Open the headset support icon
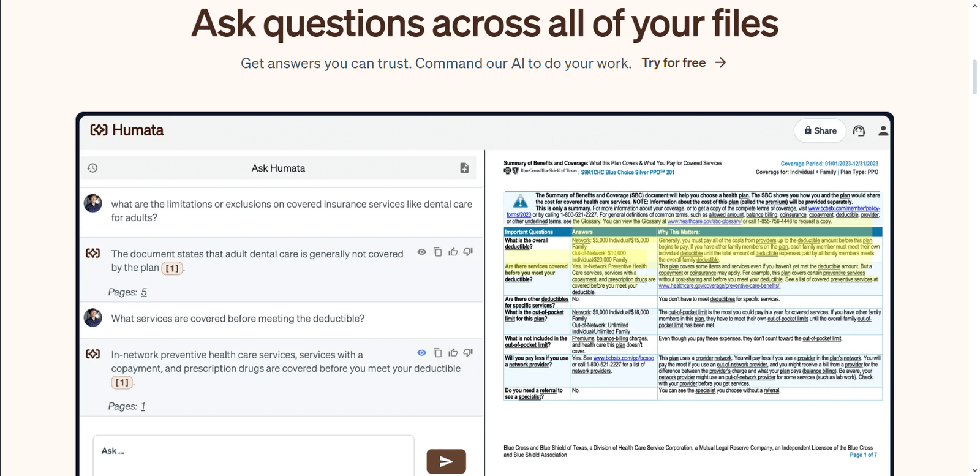 (x=859, y=130)
